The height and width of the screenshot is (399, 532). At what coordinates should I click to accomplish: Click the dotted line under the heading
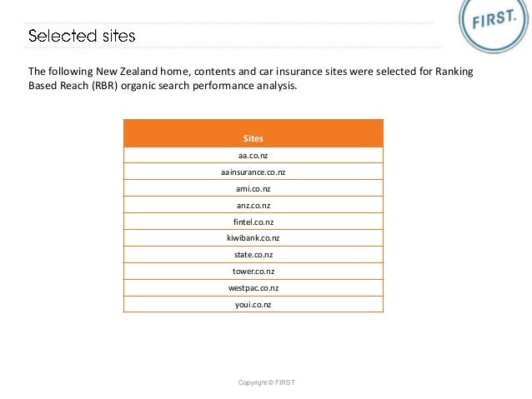point(233,47)
